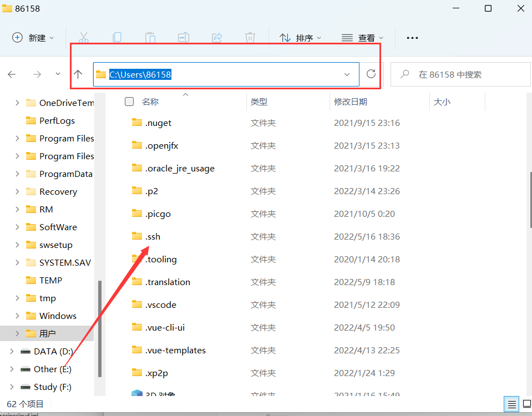Click the .nuget folder icon
The image size is (532, 416).
click(x=136, y=123)
